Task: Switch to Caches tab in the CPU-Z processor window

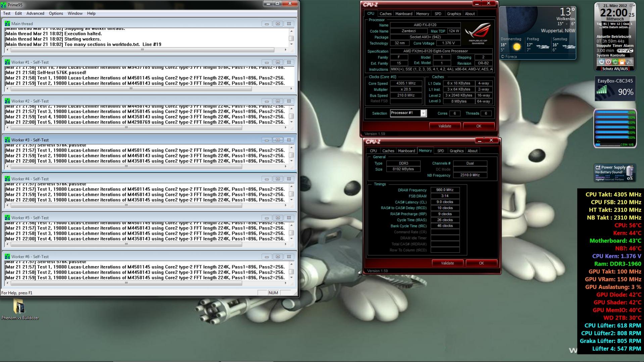Action: click(385, 14)
